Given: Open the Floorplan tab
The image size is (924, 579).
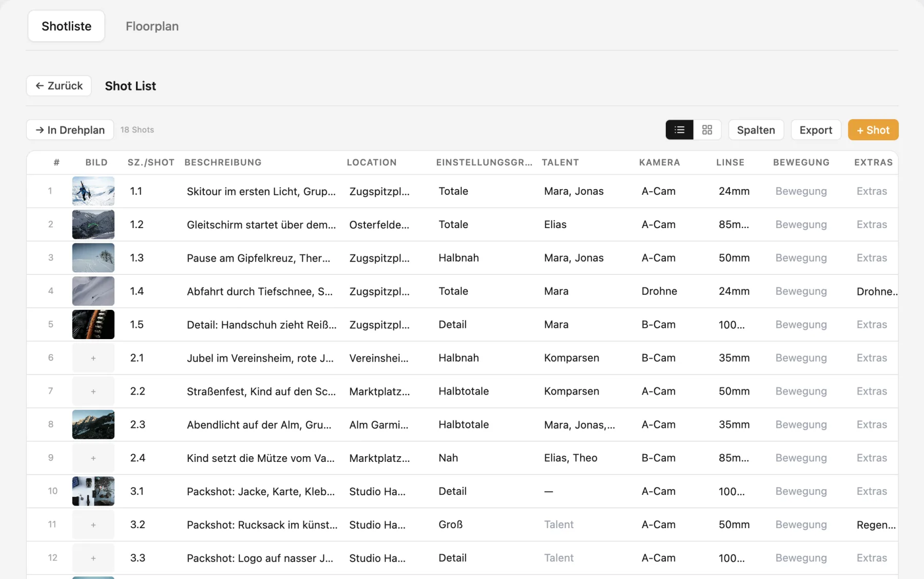Looking at the screenshot, I should click(x=152, y=26).
